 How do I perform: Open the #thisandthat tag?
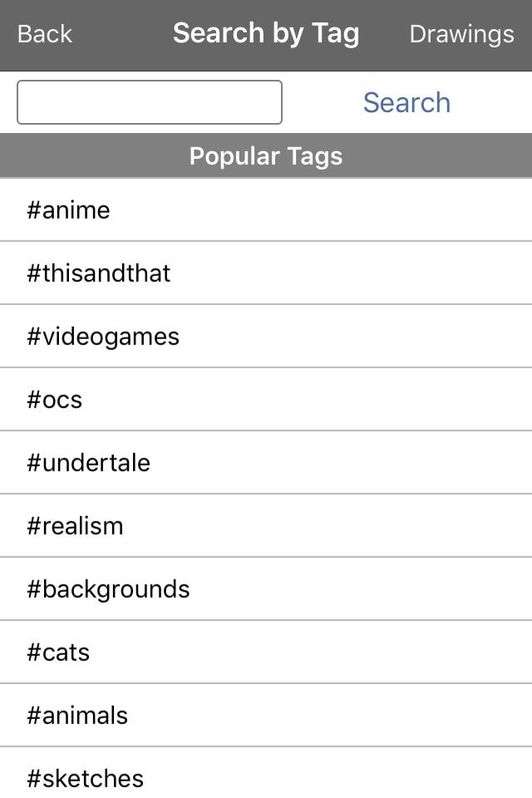click(98, 273)
